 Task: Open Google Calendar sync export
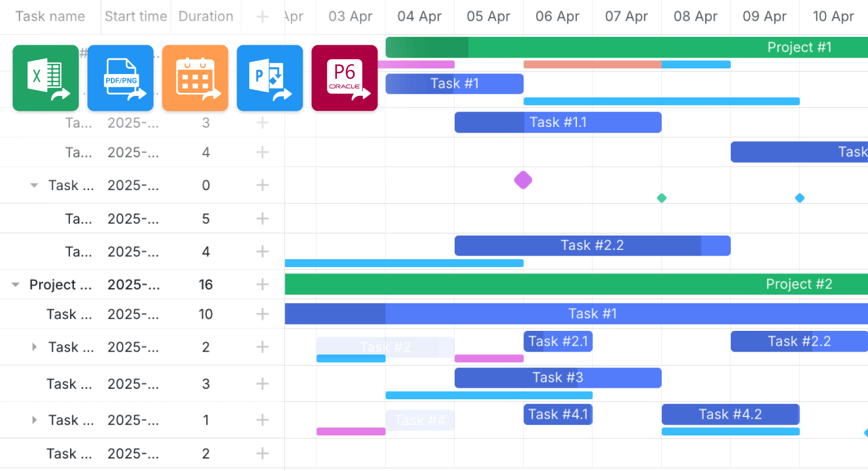pos(195,78)
